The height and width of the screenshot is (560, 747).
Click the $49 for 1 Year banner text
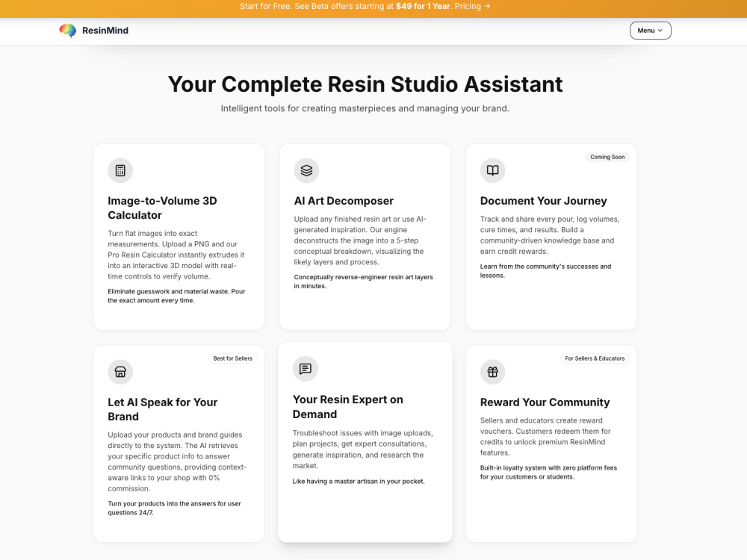click(x=423, y=6)
